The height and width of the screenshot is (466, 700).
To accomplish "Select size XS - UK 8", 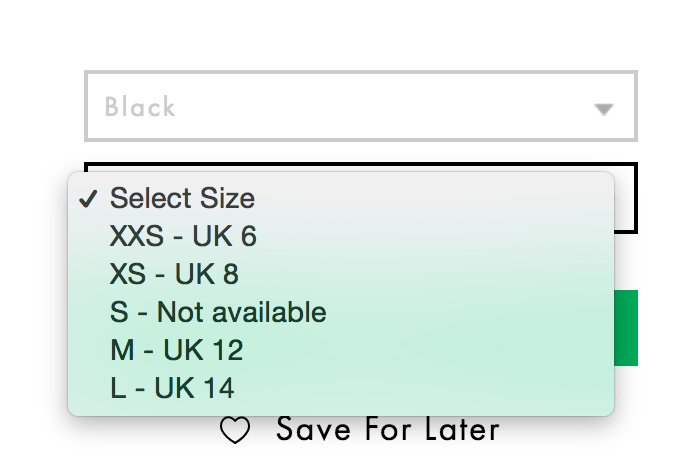I will [x=174, y=274].
